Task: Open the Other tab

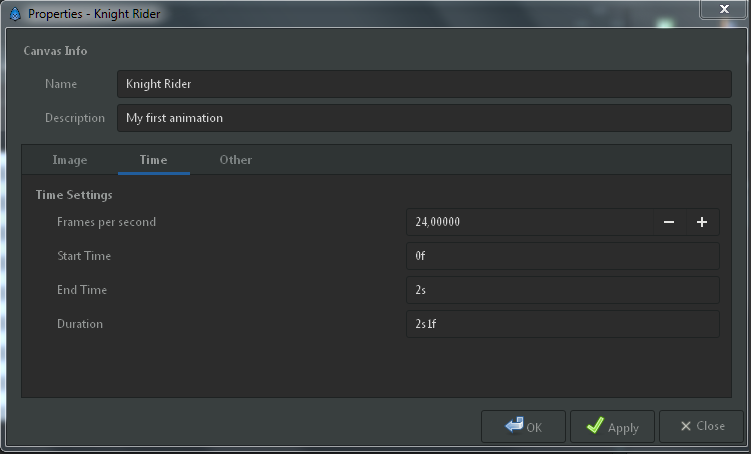Action: tap(236, 160)
